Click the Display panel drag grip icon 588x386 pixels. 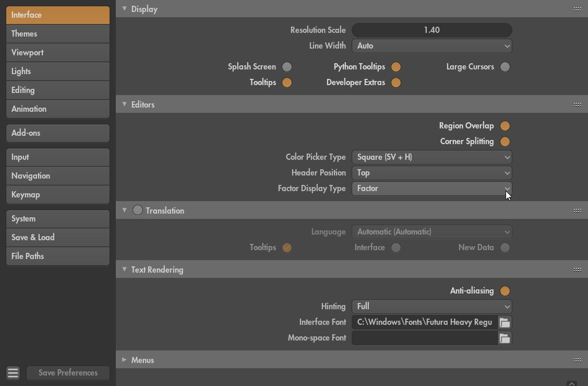click(577, 9)
